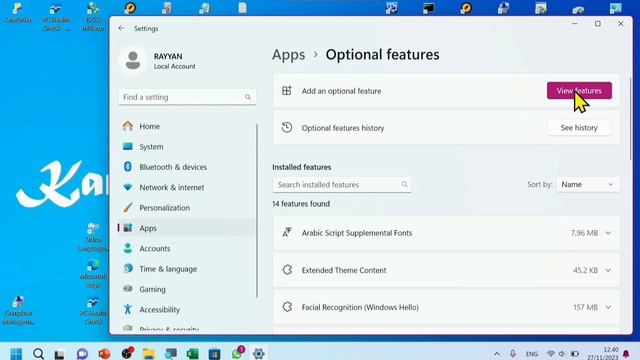Open WhatsApp from the taskbar
The height and width of the screenshot is (360, 640).
(x=238, y=353)
